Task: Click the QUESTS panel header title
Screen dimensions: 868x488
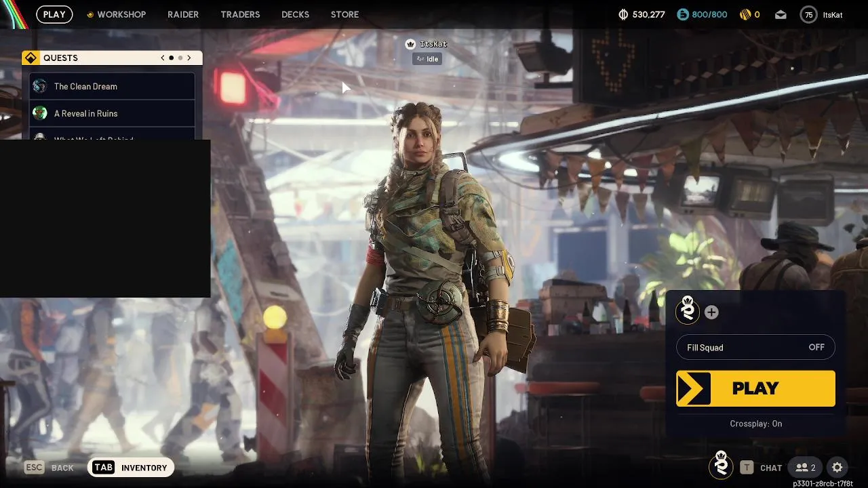Action: (60, 58)
